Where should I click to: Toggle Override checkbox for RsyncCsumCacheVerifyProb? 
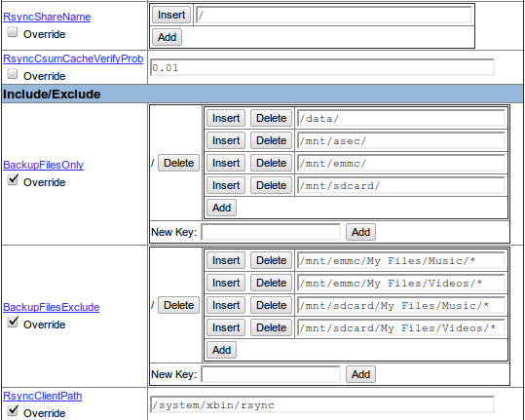point(13,74)
